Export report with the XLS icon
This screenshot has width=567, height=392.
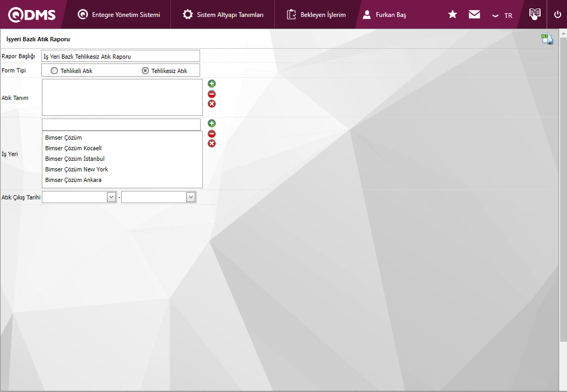click(x=547, y=39)
